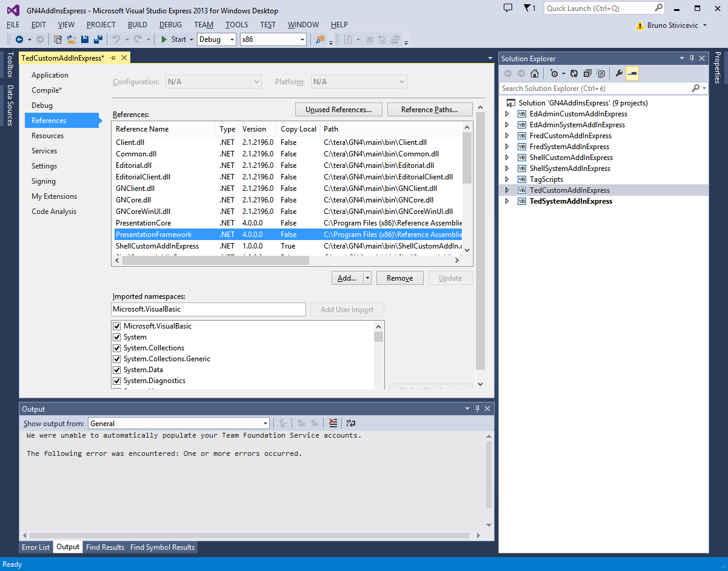The image size is (728, 571).
Task: Uncheck the System.Diagnostics namespace checkbox
Action: point(117,381)
